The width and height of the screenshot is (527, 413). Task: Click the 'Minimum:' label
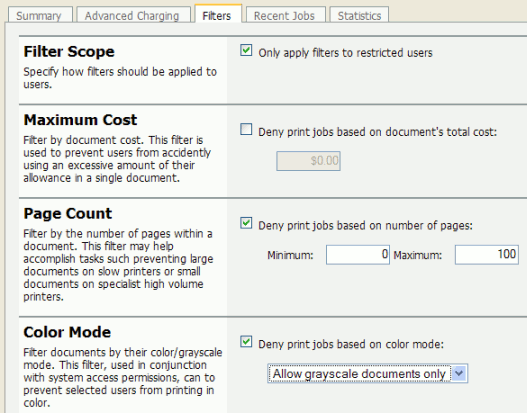tap(290, 255)
